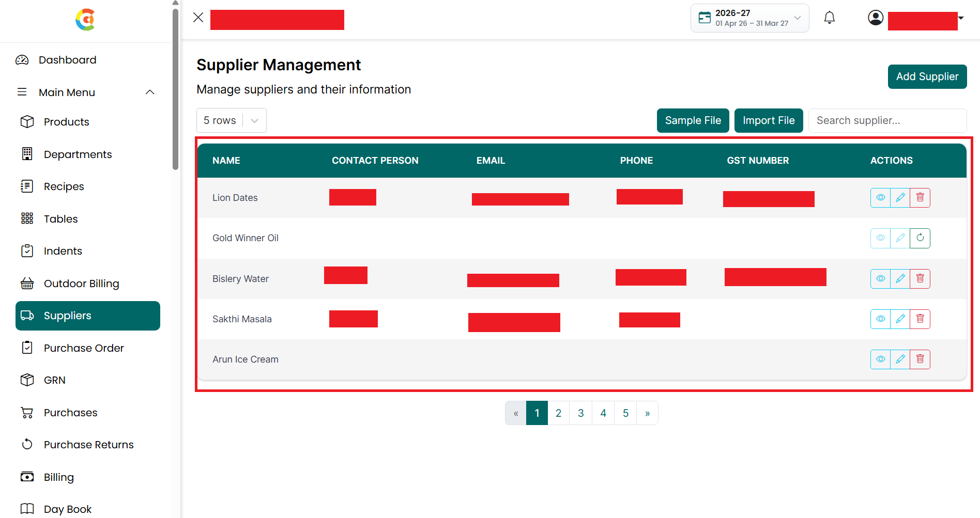This screenshot has width=980, height=518.
Task: Open Purchase Order page
Action: 87,348
